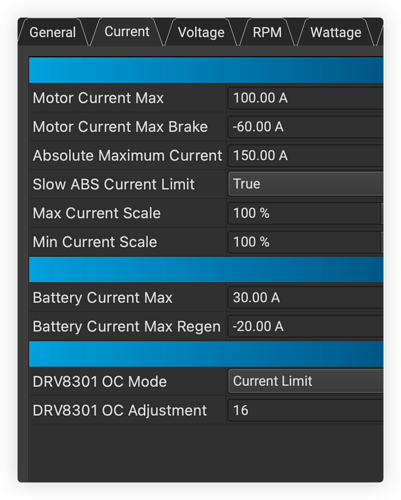Click the Max Current Scale field
The image size is (401, 500).
[x=305, y=213]
